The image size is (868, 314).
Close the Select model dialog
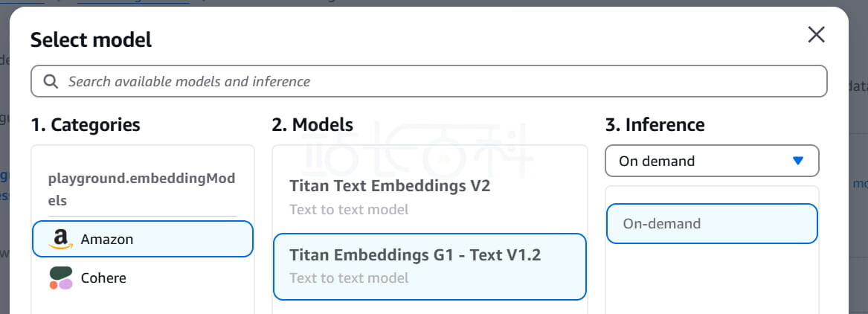[816, 35]
